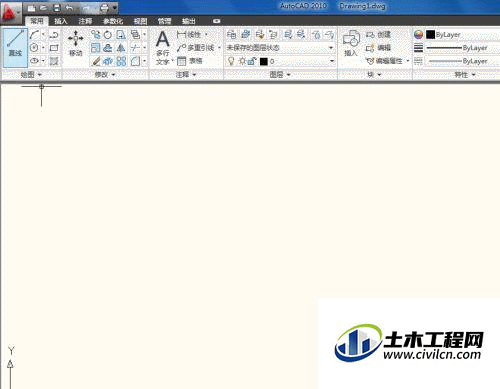
Task: Click the Insert block (插入) icon
Action: click(351, 43)
